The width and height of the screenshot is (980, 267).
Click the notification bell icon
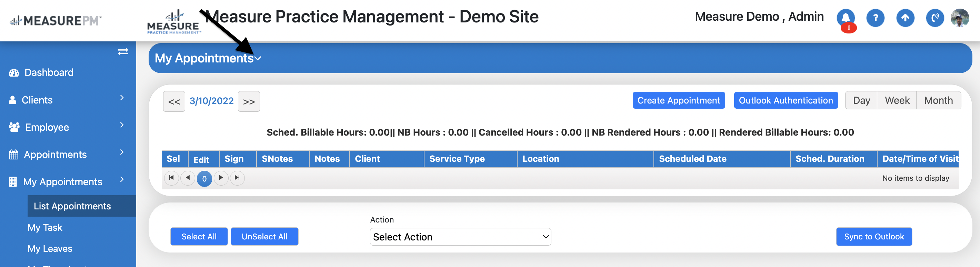(846, 18)
